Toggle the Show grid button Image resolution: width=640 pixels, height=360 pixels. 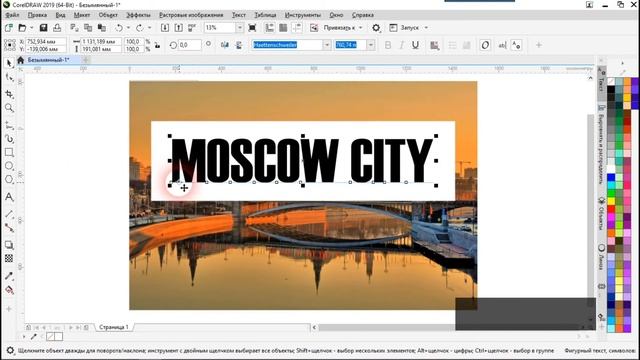tap(283, 28)
